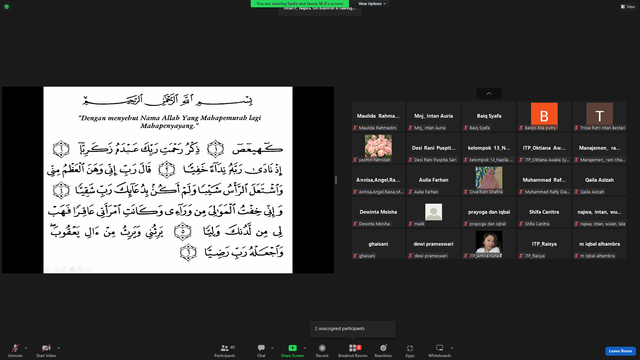Click the muted mic icon on Shifa Canitra

pos(521,224)
